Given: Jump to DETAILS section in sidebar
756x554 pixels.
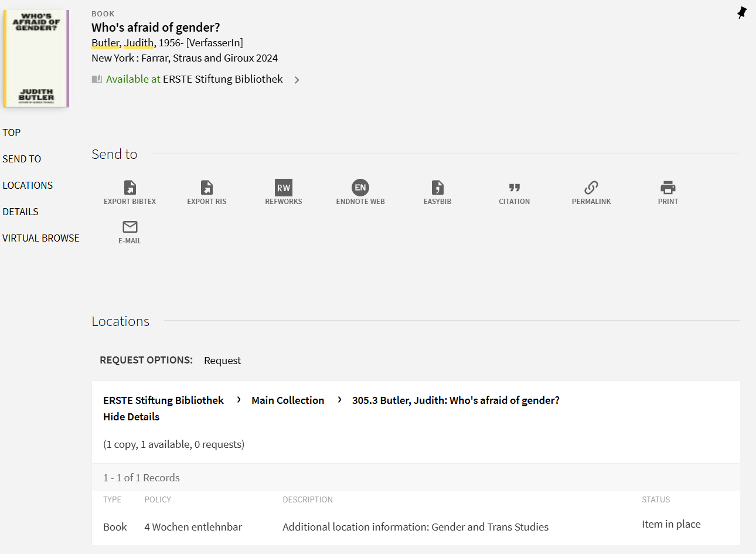Looking at the screenshot, I should (x=21, y=212).
